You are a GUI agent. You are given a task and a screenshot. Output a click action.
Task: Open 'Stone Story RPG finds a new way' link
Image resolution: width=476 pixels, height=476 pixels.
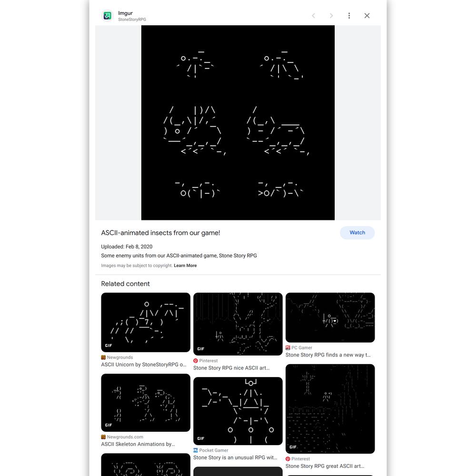(328, 355)
